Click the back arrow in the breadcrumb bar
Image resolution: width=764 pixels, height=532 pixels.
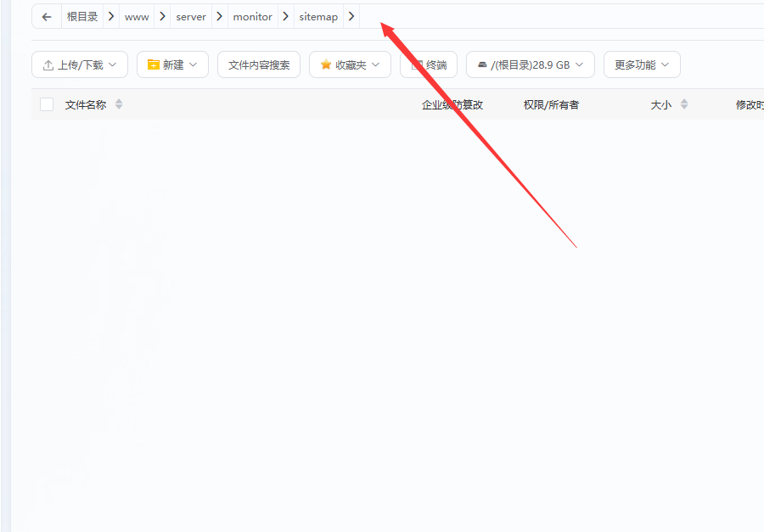point(46,16)
